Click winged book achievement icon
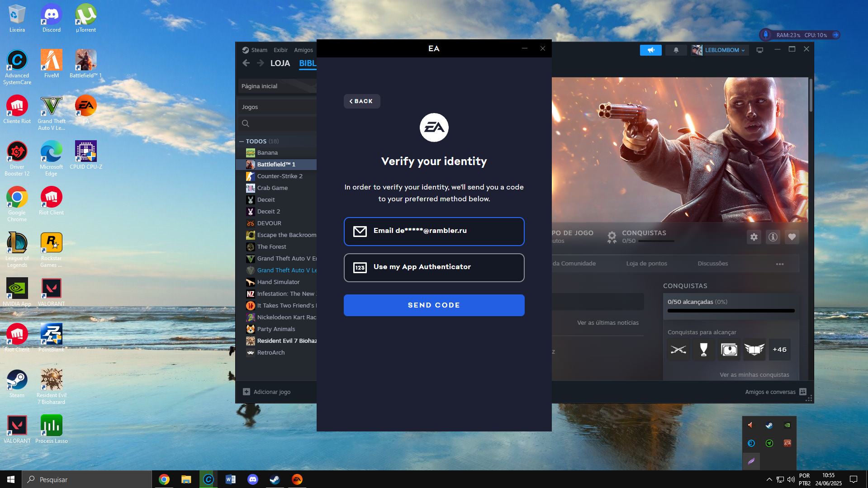This screenshot has height=488, width=868. coord(754,350)
